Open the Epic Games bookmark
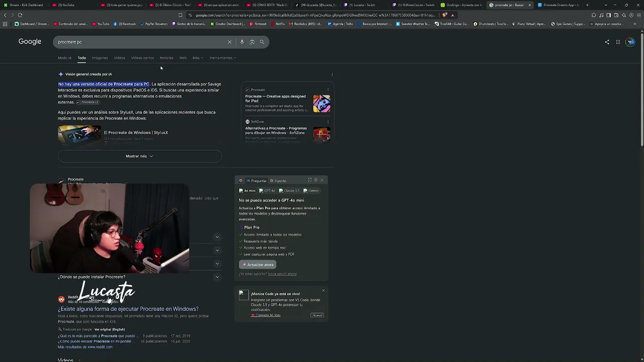Viewport: 644px width, 362px height. [x=568, y=24]
